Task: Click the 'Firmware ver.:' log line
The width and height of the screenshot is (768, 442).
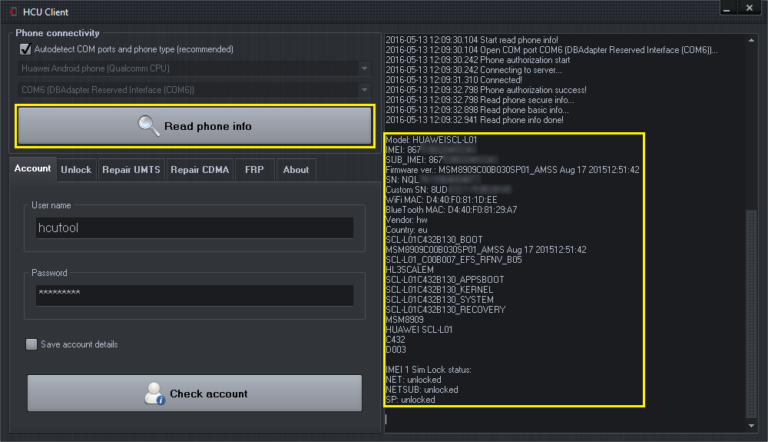Action: pos(512,170)
